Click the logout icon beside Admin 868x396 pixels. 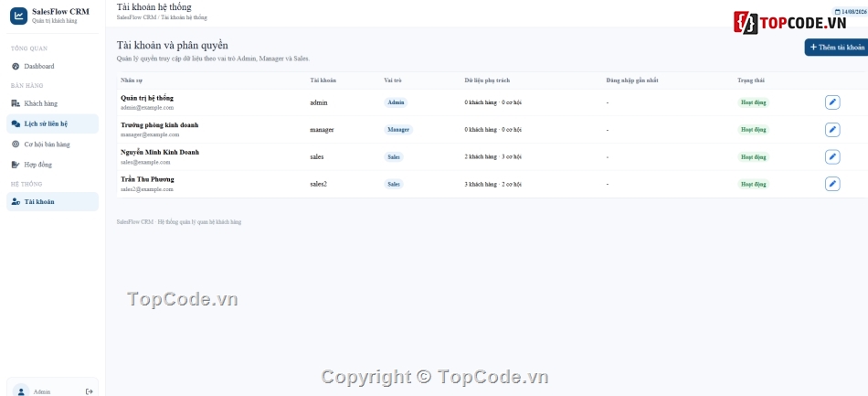pos(90,391)
